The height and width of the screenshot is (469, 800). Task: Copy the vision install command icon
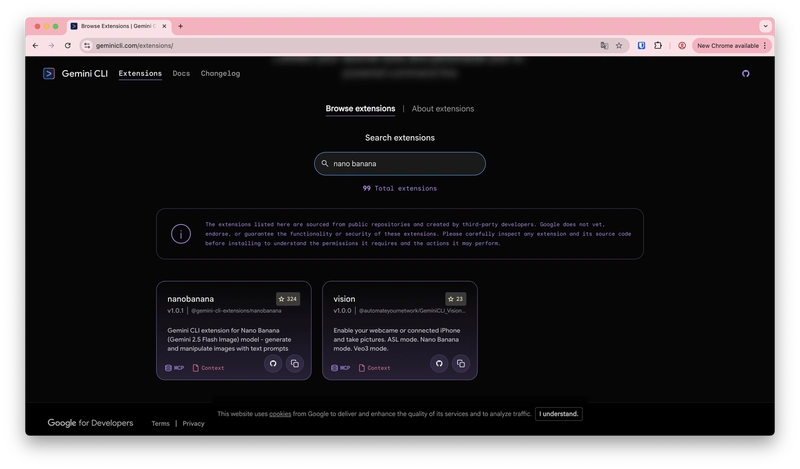tap(461, 363)
